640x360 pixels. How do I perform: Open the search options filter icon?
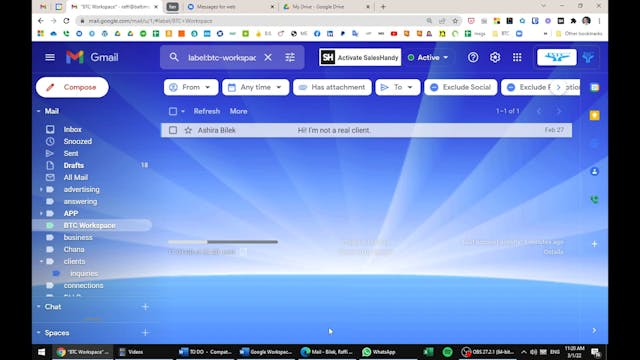pyautogui.click(x=290, y=58)
